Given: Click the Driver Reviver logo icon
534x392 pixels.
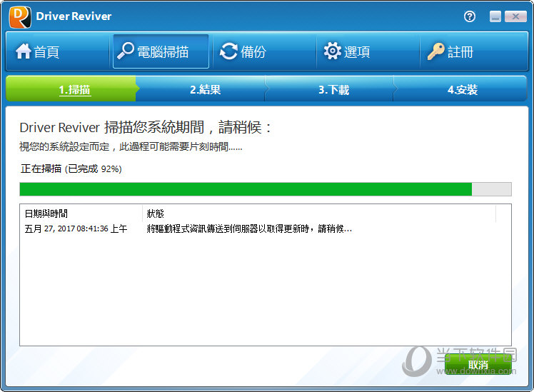Looking at the screenshot, I should tap(21, 17).
